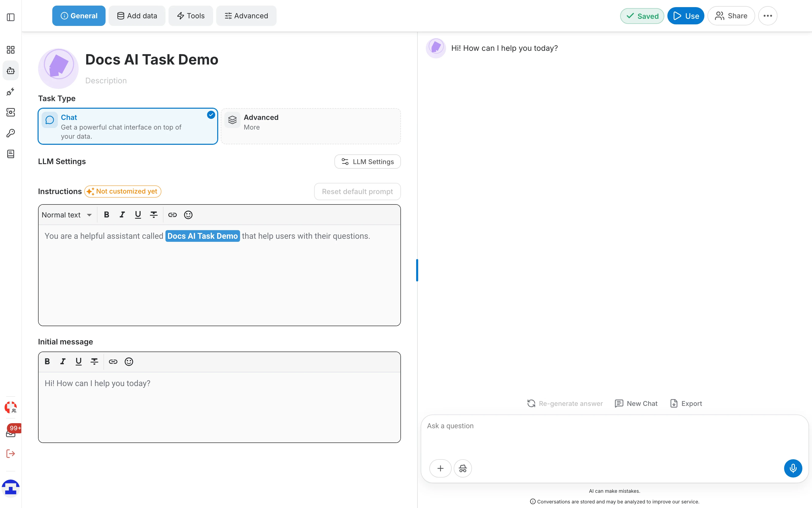The height and width of the screenshot is (508, 812).
Task: Insert link in Initial message editor
Action: pyautogui.click(x=113, y=361)
